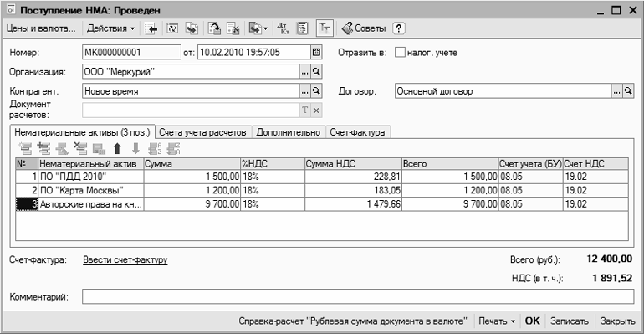This screenshot has height=334, width=644.
Task: Open the Дополнительно tab
Action: pyautogui.click(x=289, y=132)
